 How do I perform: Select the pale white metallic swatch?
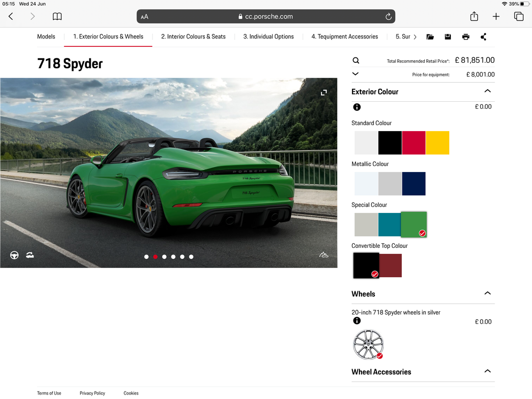point(366,184)
